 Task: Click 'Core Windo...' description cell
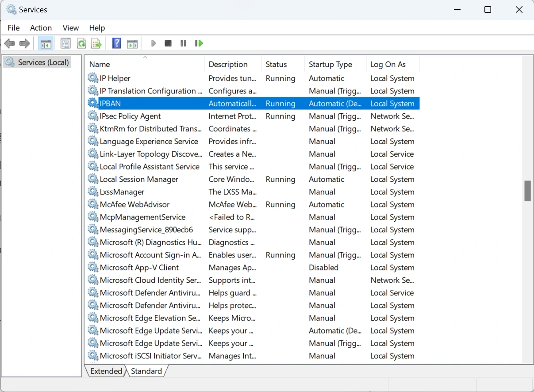click(x=231, y=179)
